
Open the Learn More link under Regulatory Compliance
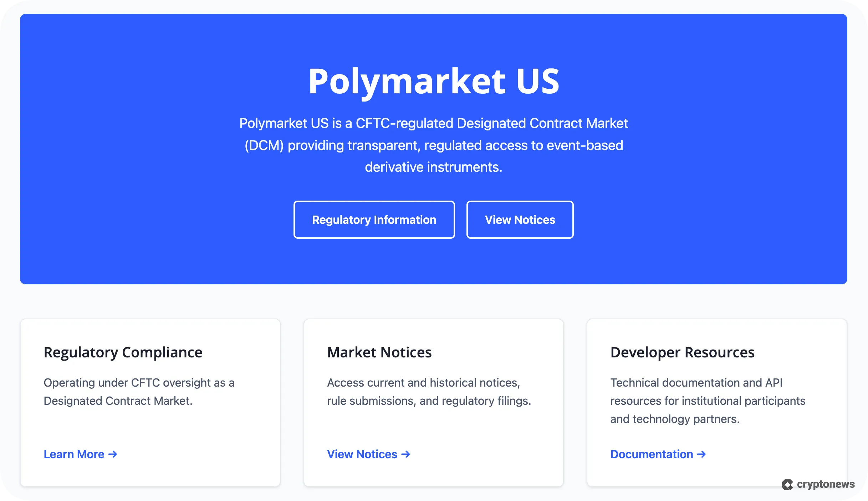73,454
